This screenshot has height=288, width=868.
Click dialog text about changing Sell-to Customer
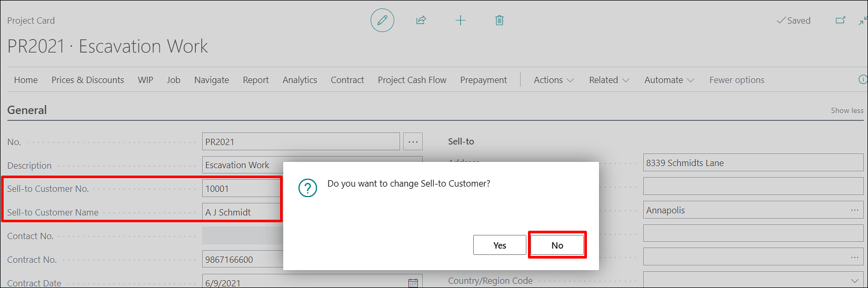409,183
